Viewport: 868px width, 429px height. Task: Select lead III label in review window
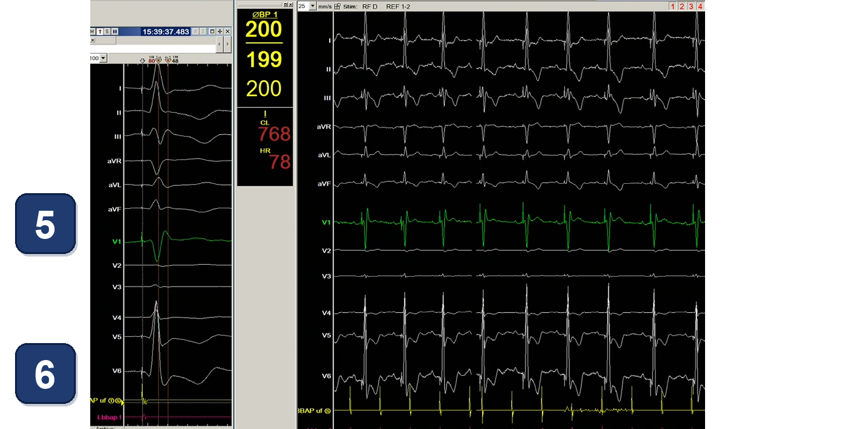point(118,136)
